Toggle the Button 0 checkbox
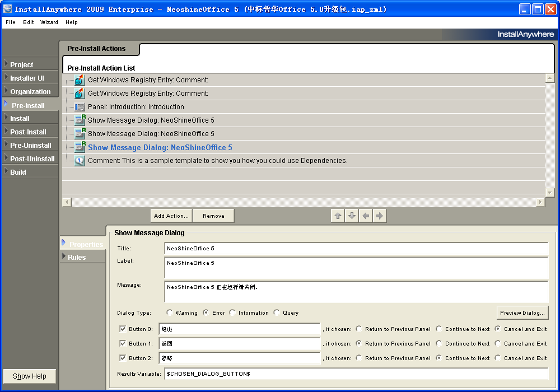The image size is (560, 392). click(123, 329)
